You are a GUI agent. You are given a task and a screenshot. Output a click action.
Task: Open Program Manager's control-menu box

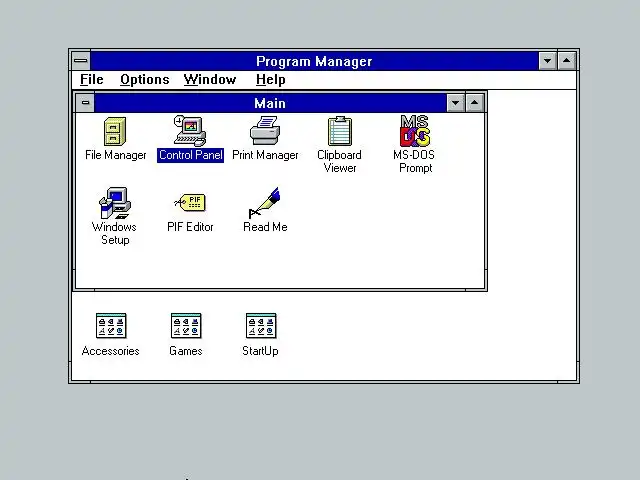[81, 61]
